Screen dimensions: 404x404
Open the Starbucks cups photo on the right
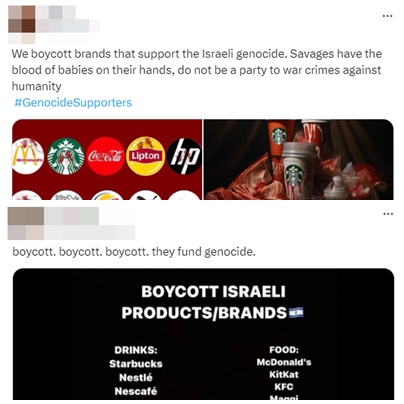point(299,160)
